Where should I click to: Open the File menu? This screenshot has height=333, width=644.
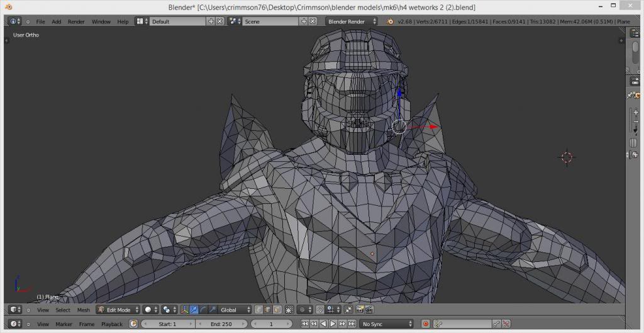(40, 21)
